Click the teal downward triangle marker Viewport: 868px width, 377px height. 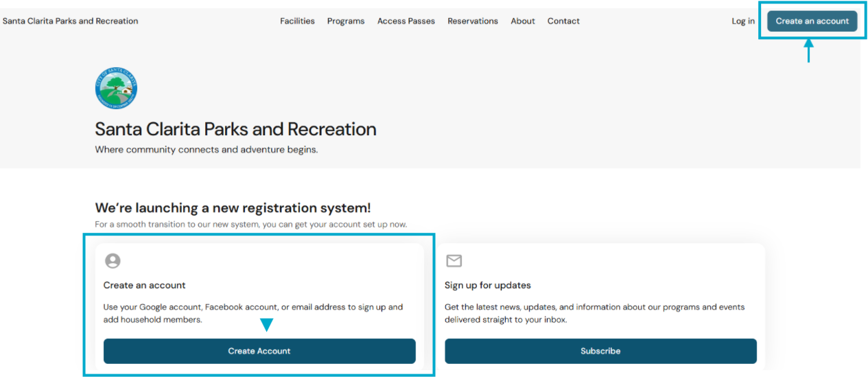click(266, 325)
